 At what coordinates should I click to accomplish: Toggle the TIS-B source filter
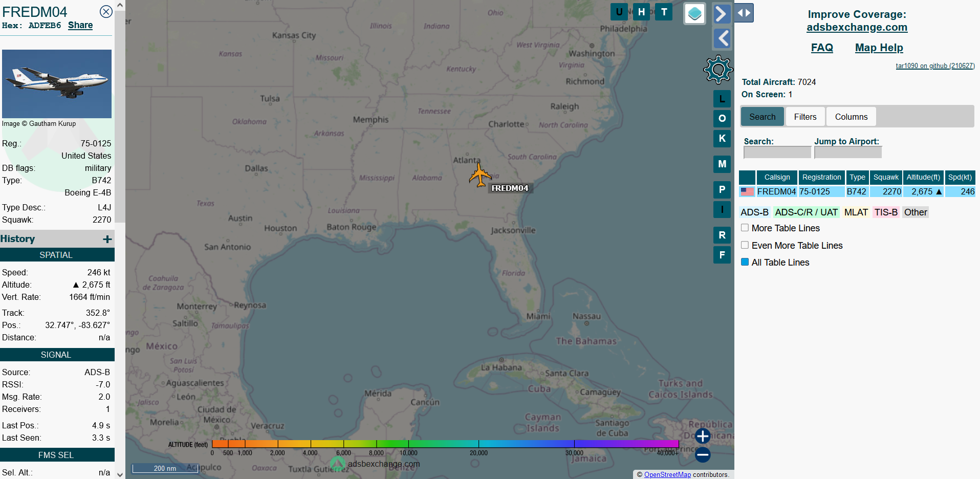point(886,212)
